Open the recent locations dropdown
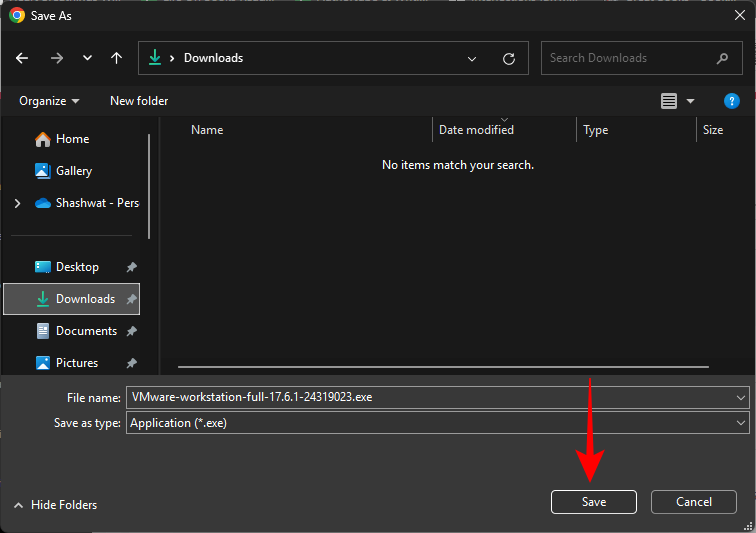The image size is (756, 533). pos(87,58)
